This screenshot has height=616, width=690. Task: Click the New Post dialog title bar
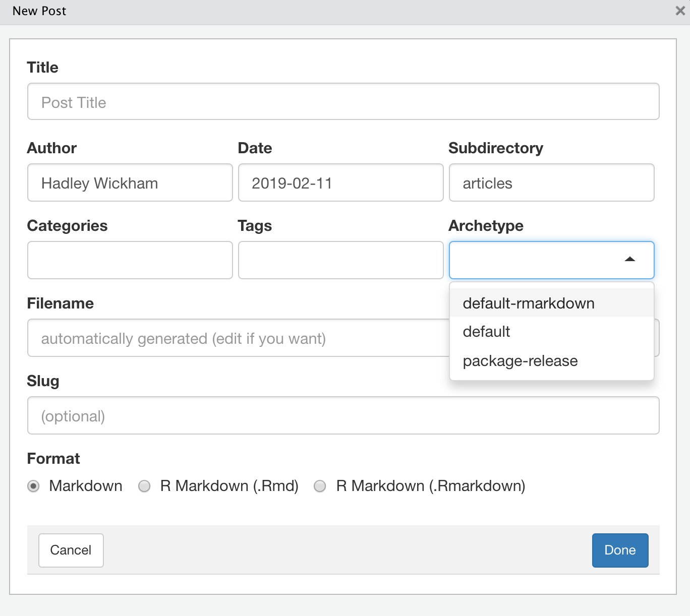[x=303, y=11]
